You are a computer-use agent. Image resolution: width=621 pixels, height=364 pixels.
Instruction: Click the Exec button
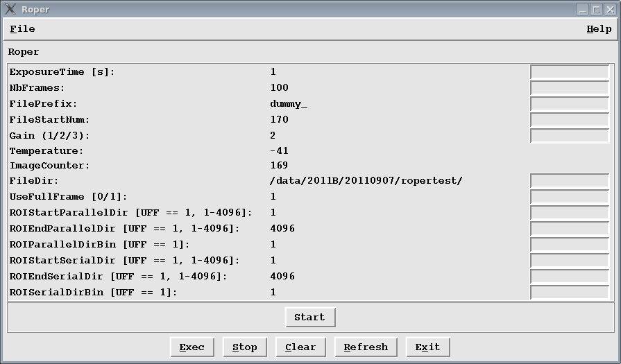(x=192, y=347)
